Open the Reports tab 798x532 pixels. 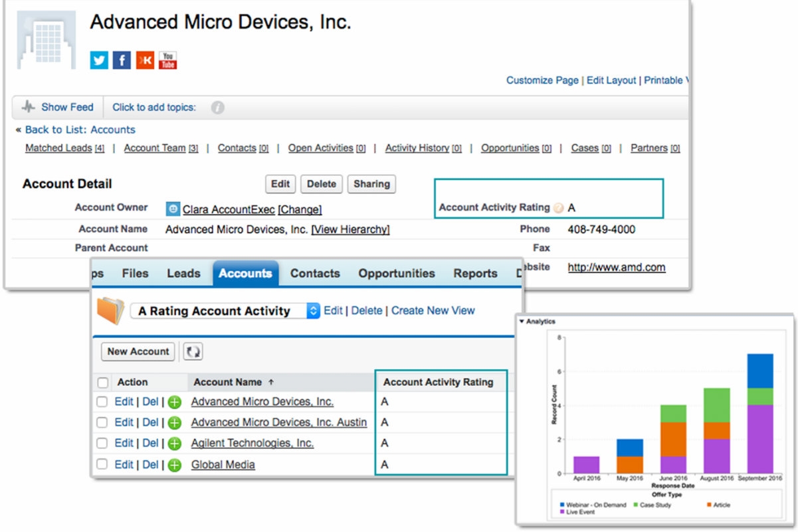tap(476, 273)
